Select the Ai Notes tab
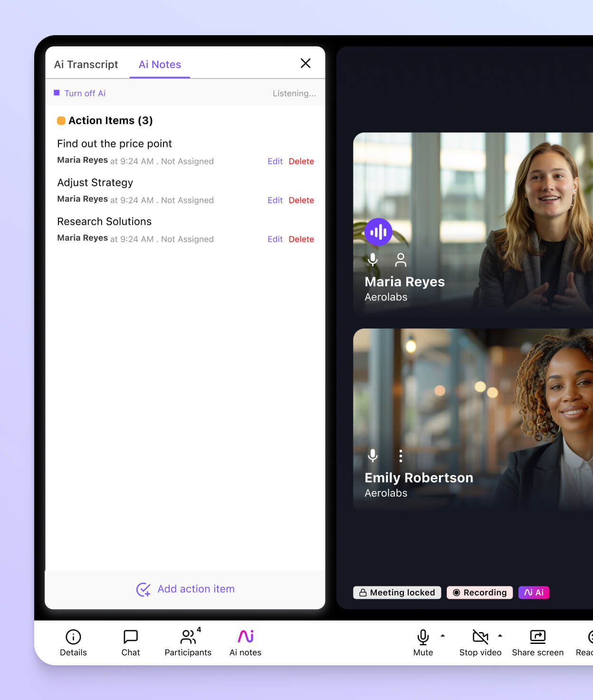Screen dimensions: 593x700 click(159, 64)
